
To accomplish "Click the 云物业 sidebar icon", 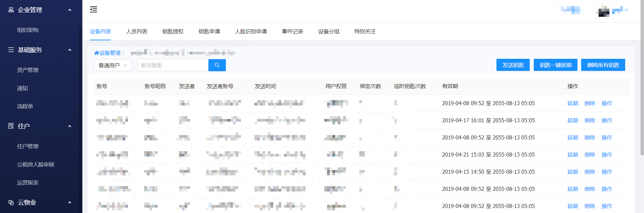I will click(11, 202).
